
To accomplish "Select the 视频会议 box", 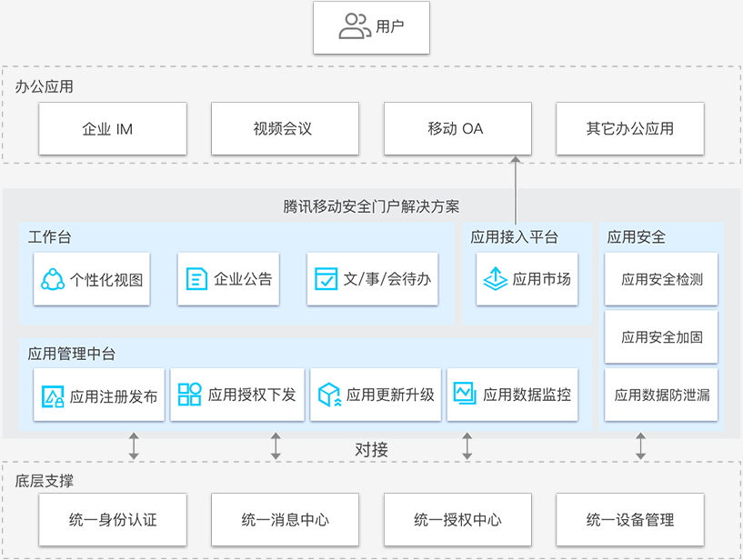I will (x=285, y=129).
